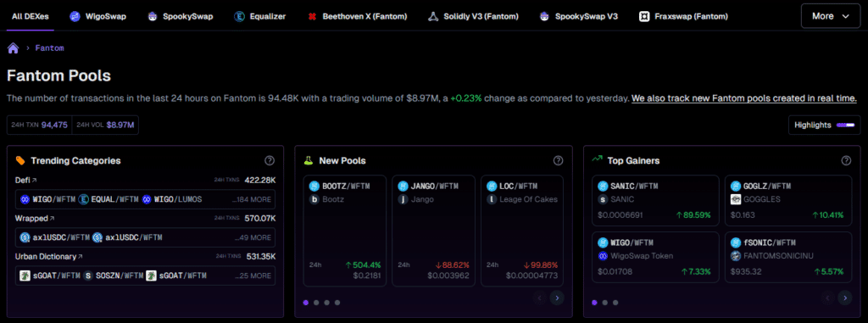Select the All DEXes tab

30,17
